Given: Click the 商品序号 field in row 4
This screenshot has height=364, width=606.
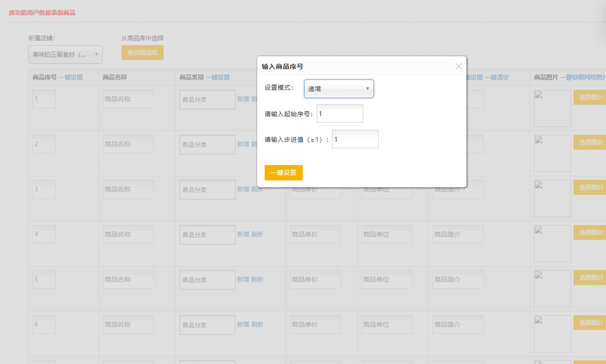Looking at the screenshot, I should point(44,234).
